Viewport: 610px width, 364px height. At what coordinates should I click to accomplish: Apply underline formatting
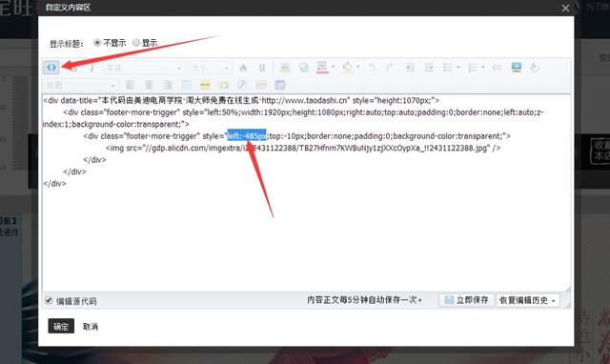[x=262, y=68]
